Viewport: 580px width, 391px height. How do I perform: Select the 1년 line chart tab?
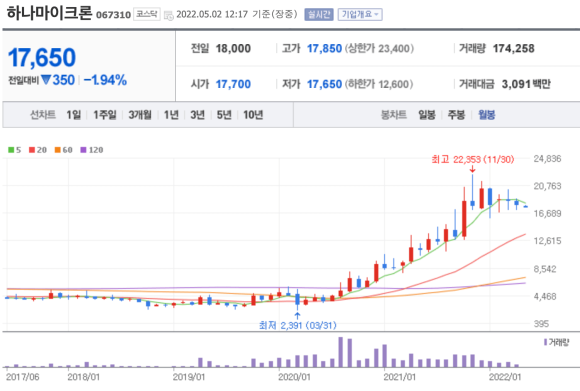click(171, 115)
